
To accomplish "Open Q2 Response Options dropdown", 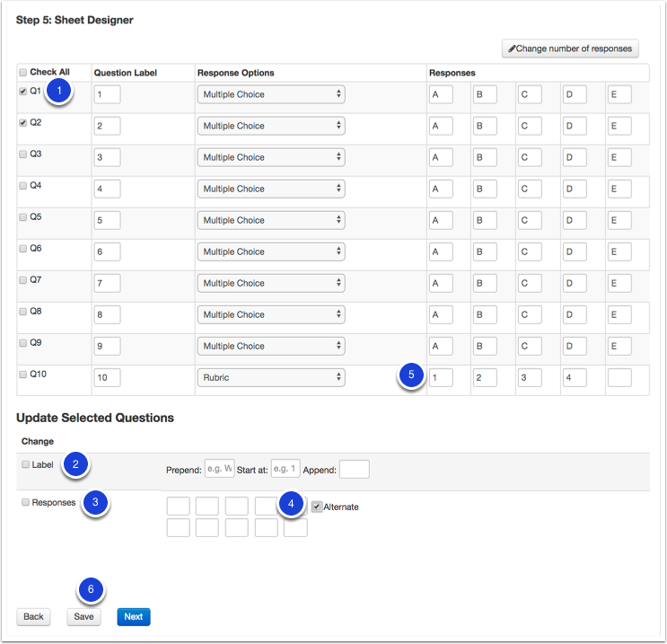I will (271, 126).
